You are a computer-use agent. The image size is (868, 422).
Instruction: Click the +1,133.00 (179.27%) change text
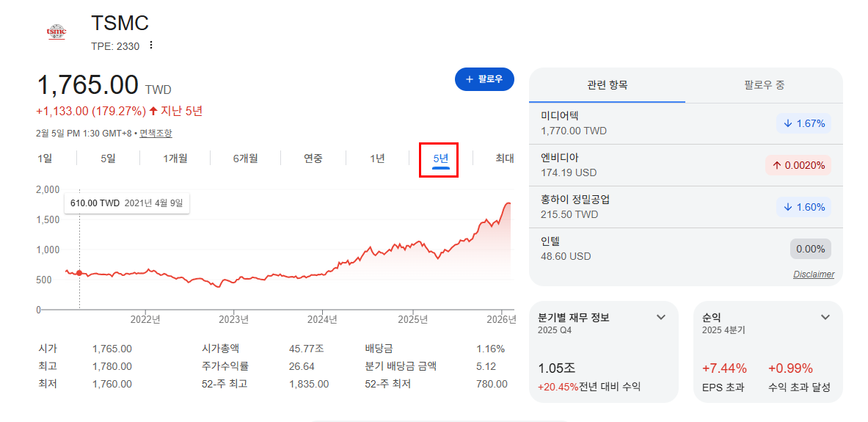(x=91, y=111)
